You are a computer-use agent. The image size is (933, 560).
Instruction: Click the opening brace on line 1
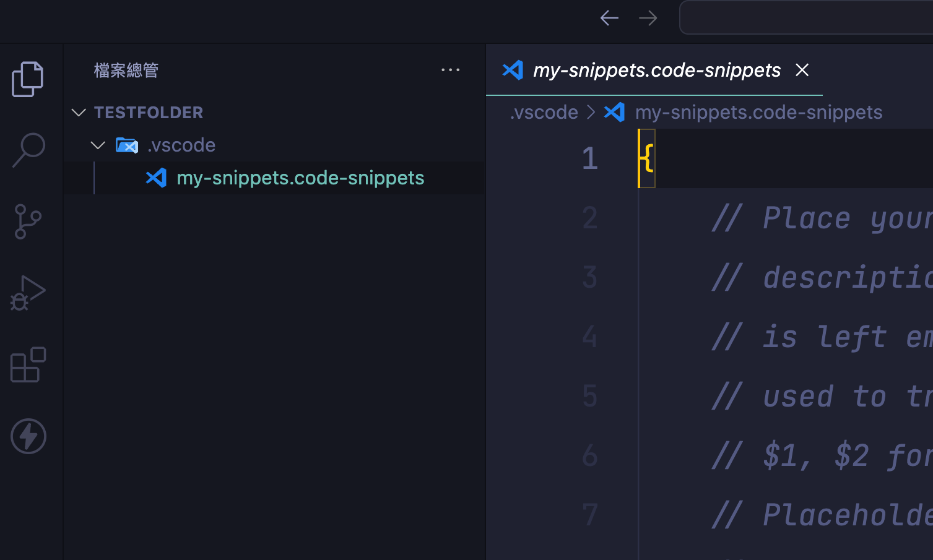pos(646,158)
